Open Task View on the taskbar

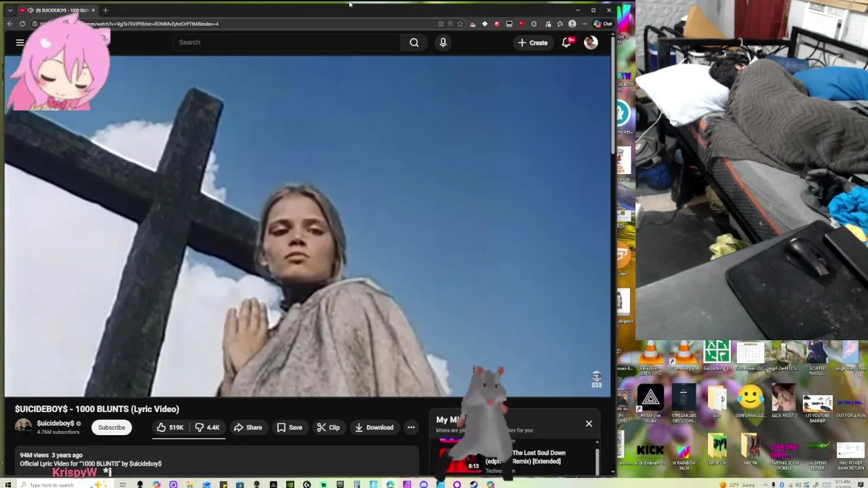pos(122,484)
